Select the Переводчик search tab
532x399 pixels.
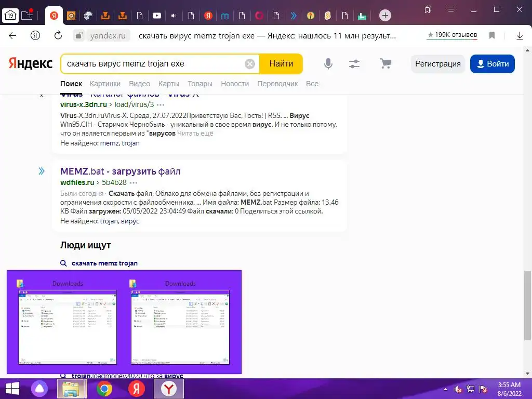tap(277, 84)
